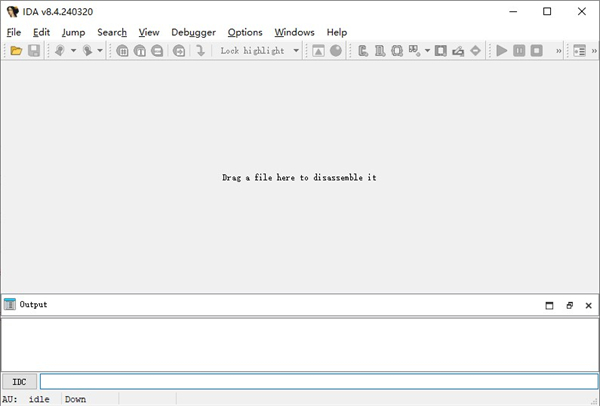Click the downward curved arrow toolbar icon

coord(200,51)
